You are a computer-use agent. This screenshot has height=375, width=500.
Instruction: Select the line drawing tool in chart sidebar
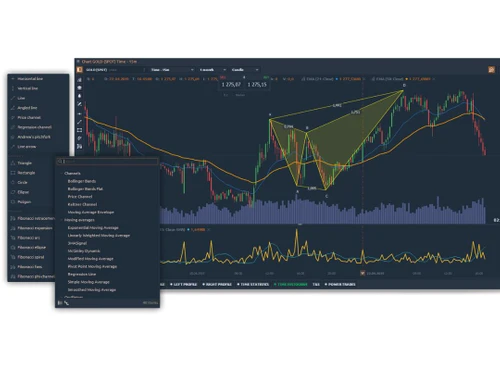click(x=79, y=122)
